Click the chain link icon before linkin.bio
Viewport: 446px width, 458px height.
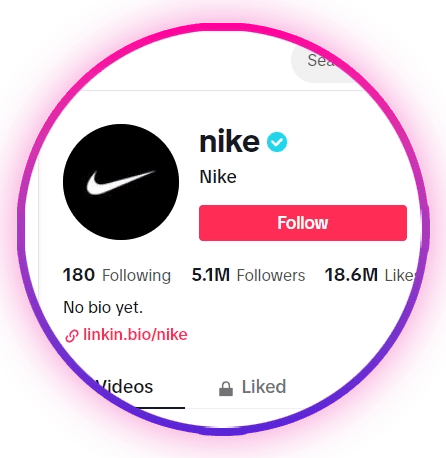(x=72, y=335)
